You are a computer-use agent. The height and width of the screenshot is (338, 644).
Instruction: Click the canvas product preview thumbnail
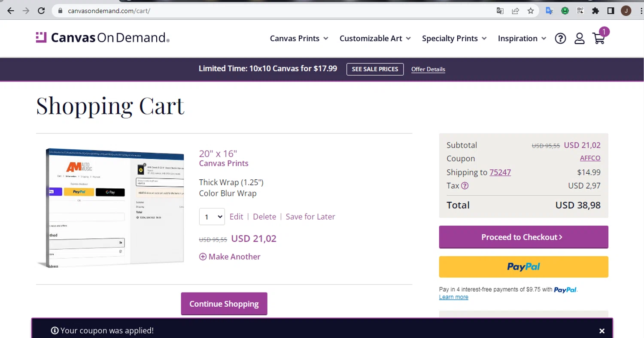point(111,208)
